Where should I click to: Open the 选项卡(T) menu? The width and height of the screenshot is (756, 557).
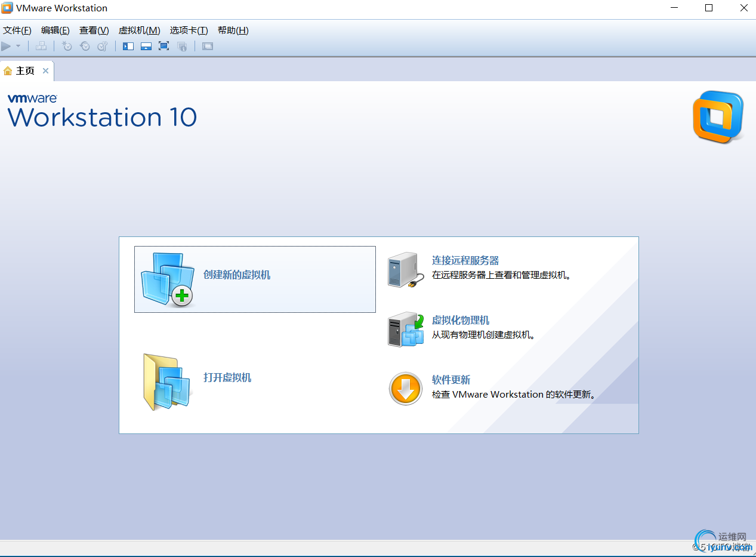click(189, 30)
